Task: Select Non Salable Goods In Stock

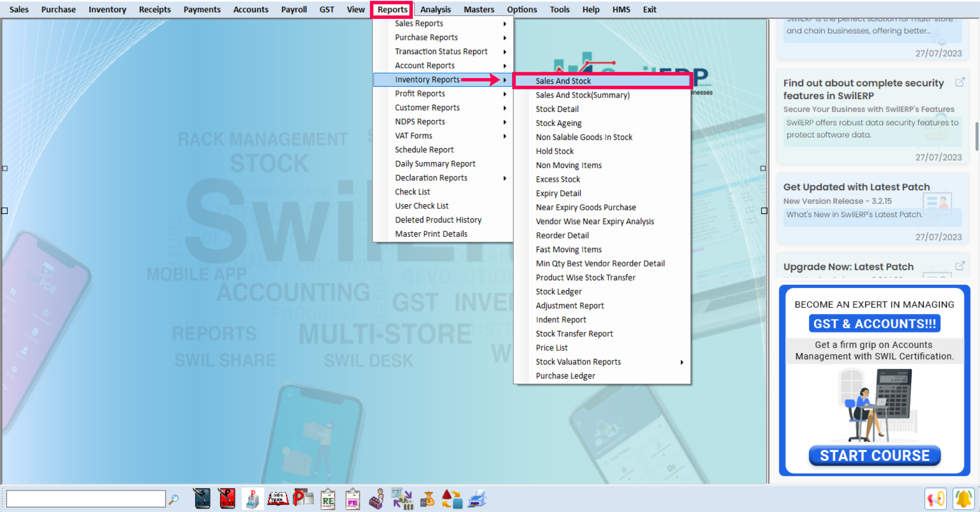Action: point(602,137)
